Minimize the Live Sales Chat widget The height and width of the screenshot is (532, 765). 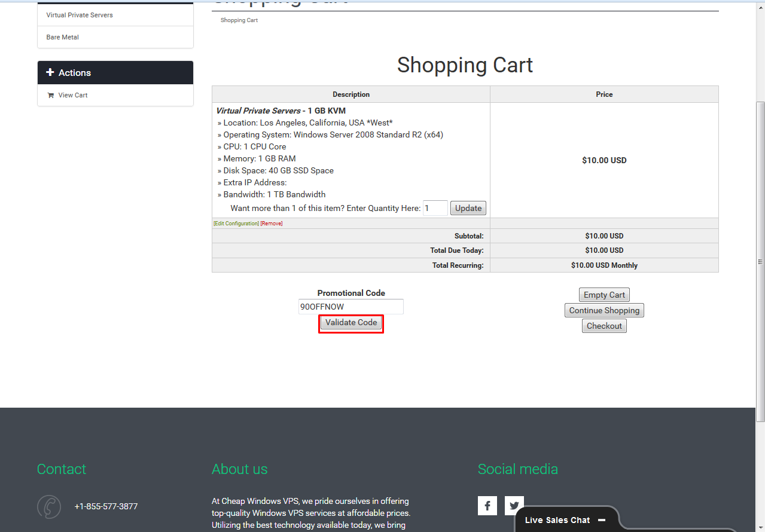(x=602, y=520)
